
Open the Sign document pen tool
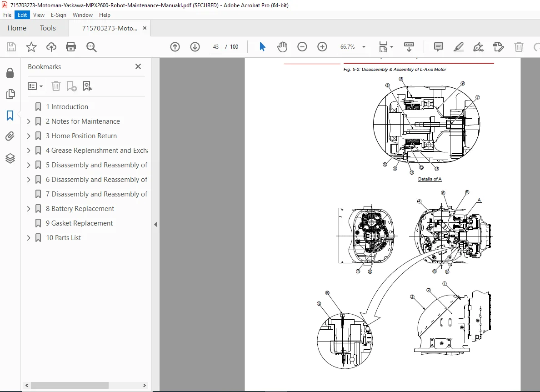click(x=478, y=47)
